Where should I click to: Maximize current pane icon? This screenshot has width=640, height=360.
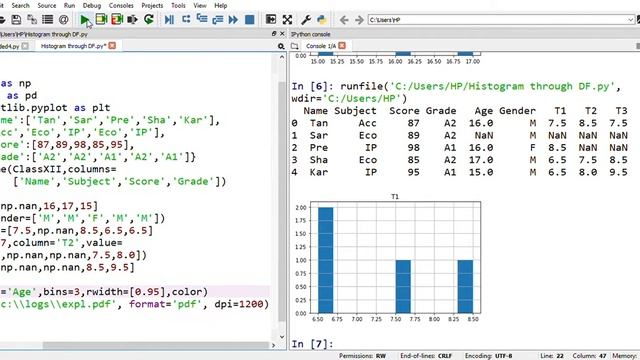pos(271,19)
